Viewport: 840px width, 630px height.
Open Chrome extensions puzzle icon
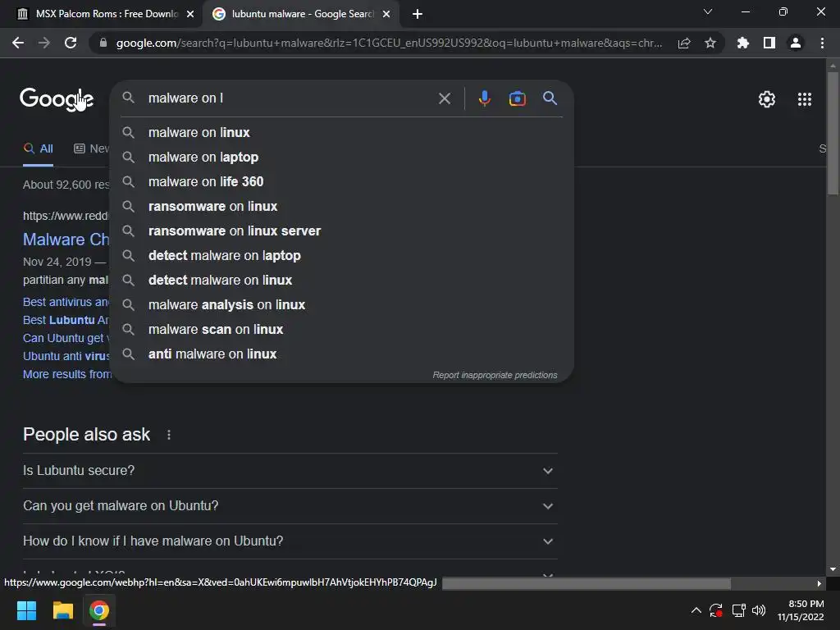742,43
